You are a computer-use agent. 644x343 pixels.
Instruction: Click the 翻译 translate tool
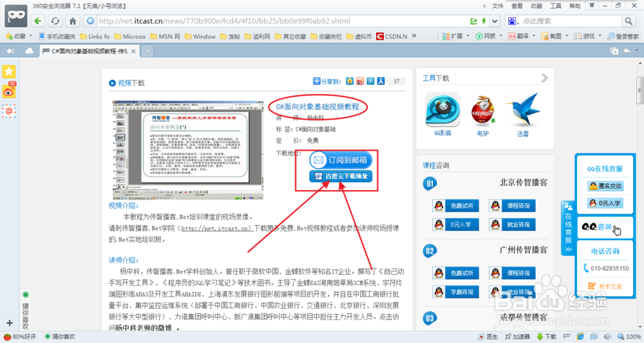point(518,36)
